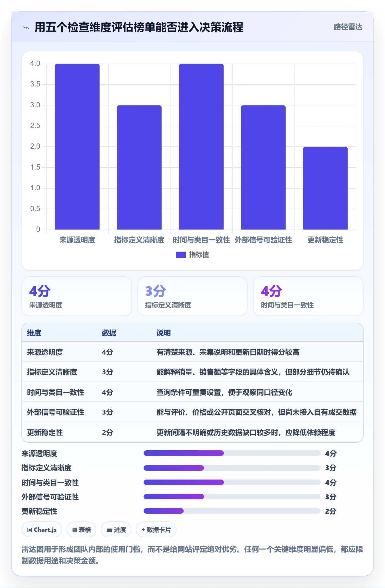Click the 指标定义清晰度 x-axis label

(x=139, y=240)
